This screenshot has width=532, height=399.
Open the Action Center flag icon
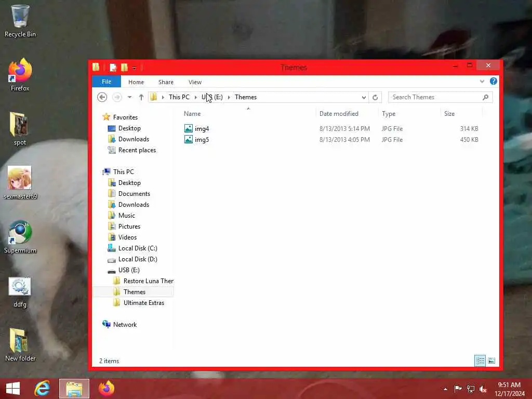click(x=458, y=389)
